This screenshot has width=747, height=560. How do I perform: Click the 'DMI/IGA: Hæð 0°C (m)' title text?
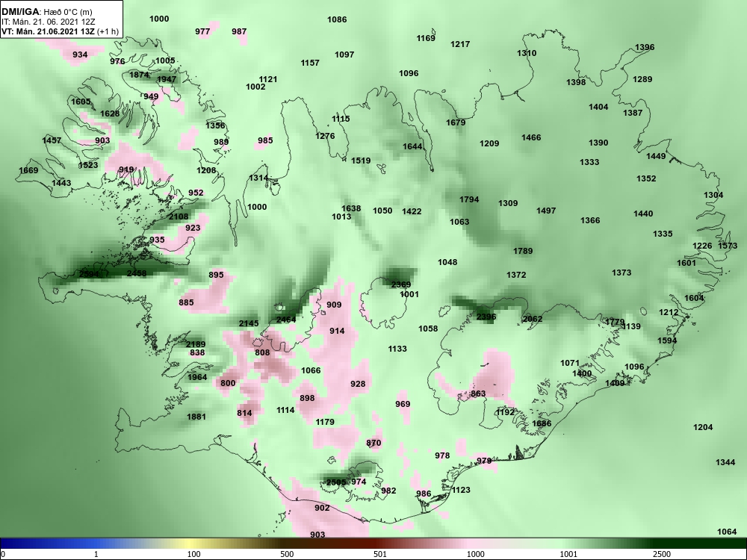46,12
